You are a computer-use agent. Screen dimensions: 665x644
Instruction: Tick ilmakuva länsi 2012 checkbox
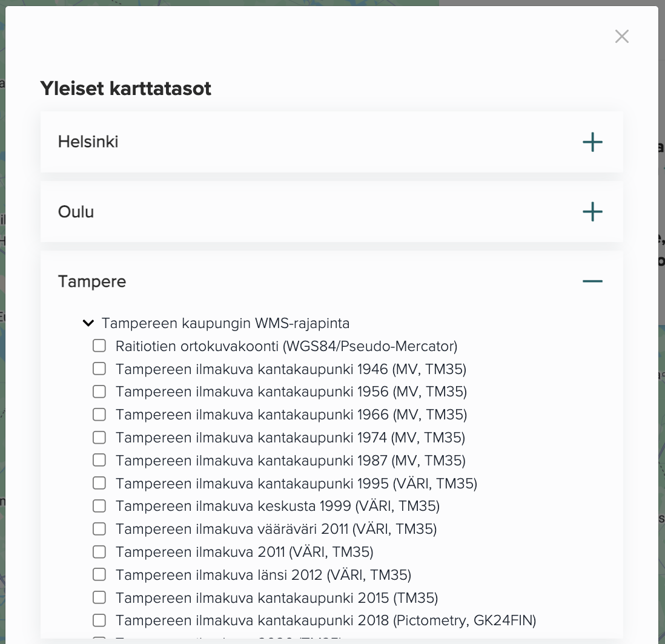[99, 574]
